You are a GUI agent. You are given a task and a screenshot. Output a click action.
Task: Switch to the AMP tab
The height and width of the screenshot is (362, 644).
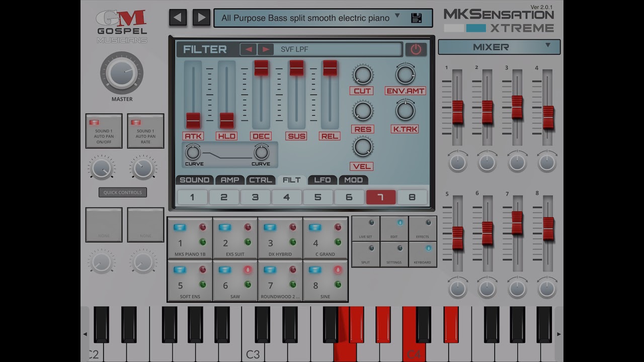(x=230, y=180)
